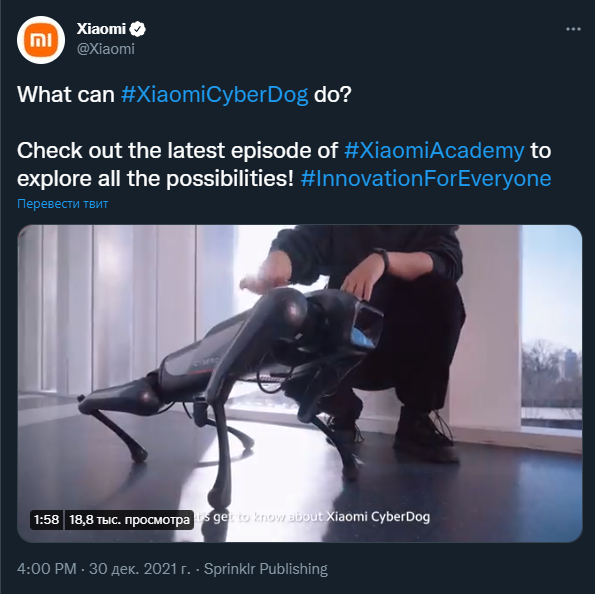Play the CyberDog video thumbnail

point(300,383)
